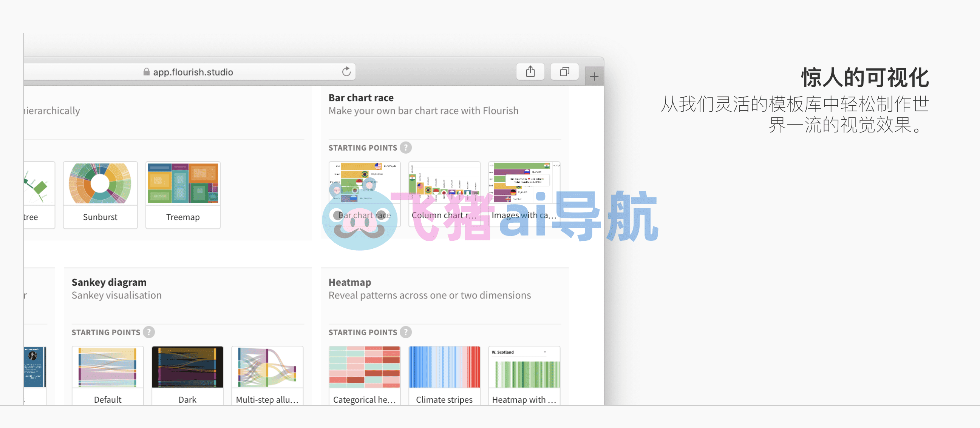Click help icon next to Bar chart race Starting Points

(405, 148)
